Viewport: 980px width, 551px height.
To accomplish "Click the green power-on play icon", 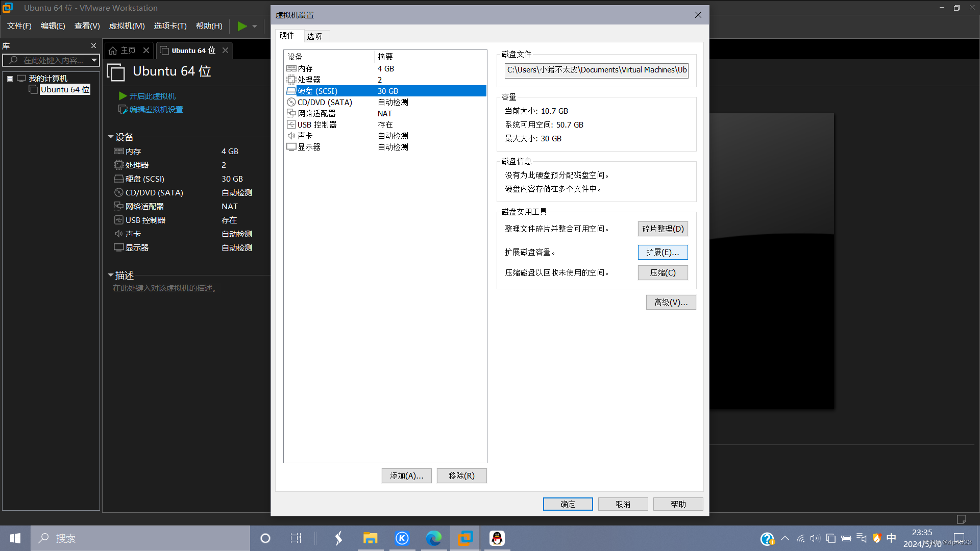I will pyautogui.click(x=242, y=26).
